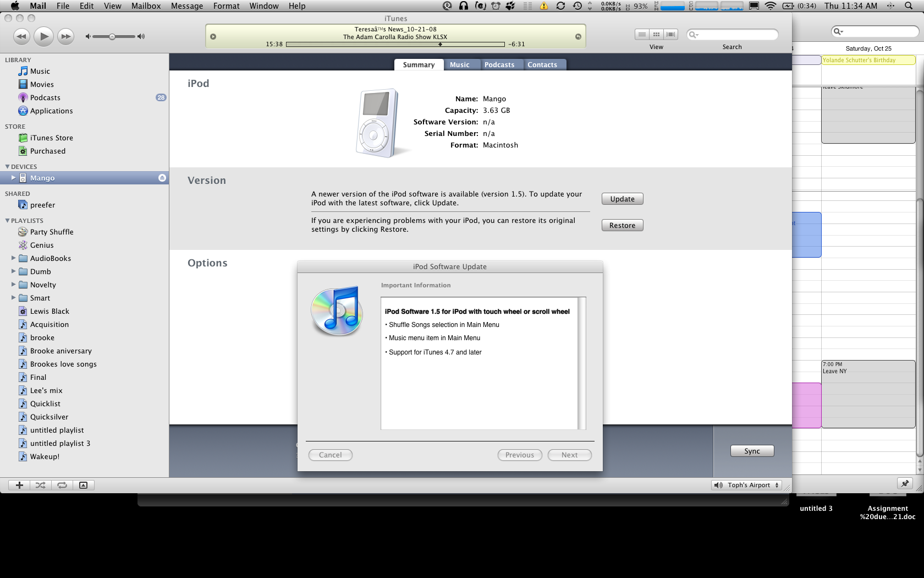Open Spotlight search in menu bar
Viewport: 924px width, 578px height.
[909, 6]
